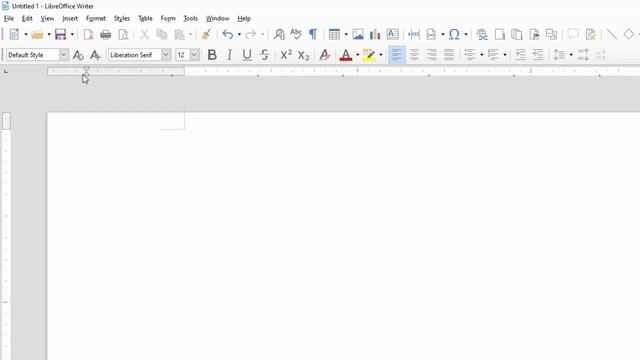Click the Update Selected Style icon
This screenshot has width=640, height=360.
pos(78,55)
